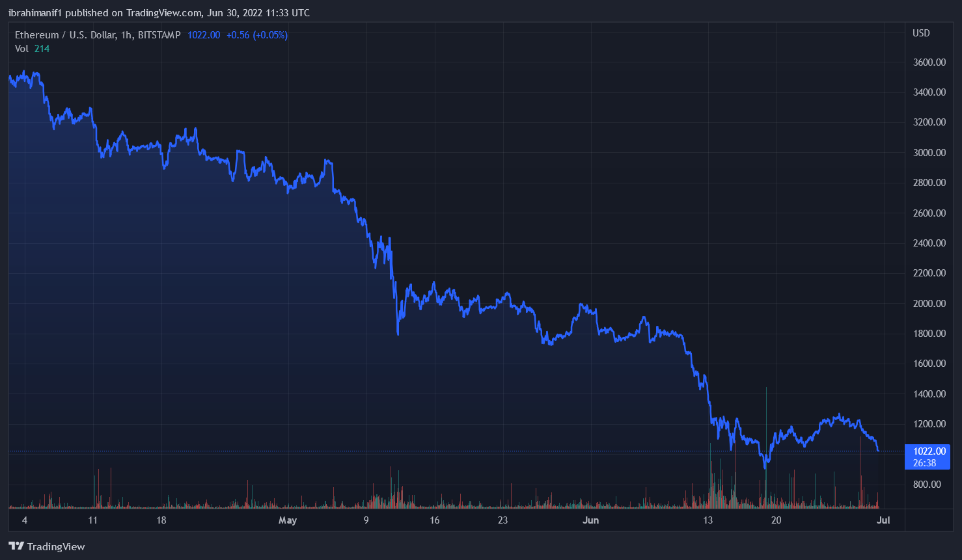Pick the 3000.00 price axis label
This screenshot has height=560, width=962.
(x=929, y=153)
